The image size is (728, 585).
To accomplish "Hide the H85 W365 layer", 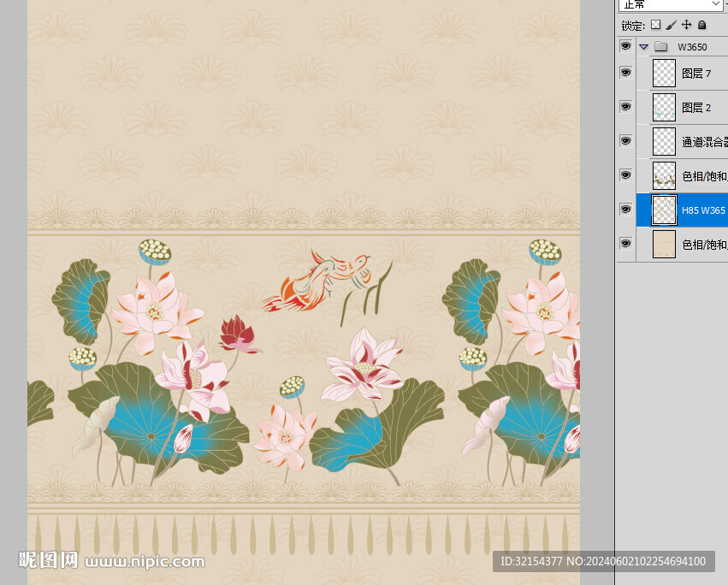I will click(625, 210).
